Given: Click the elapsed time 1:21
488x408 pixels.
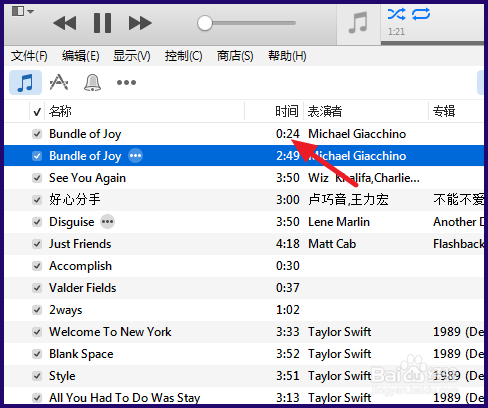Looking at the screenshot, I should click(x=396, y=32).
